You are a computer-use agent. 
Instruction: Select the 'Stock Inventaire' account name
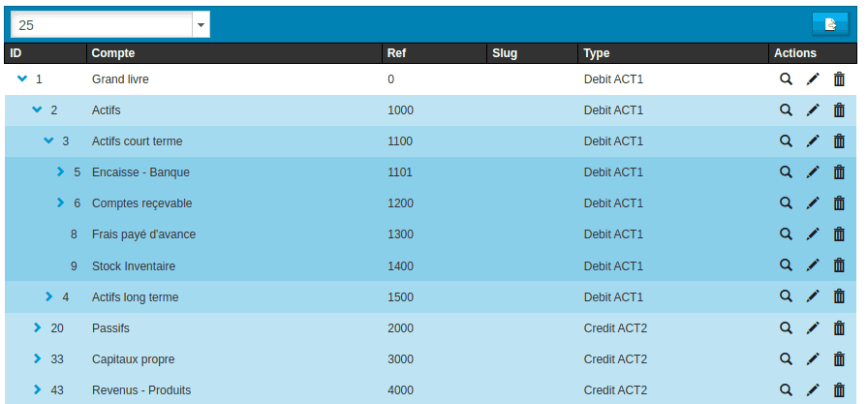tap(134, 266)
